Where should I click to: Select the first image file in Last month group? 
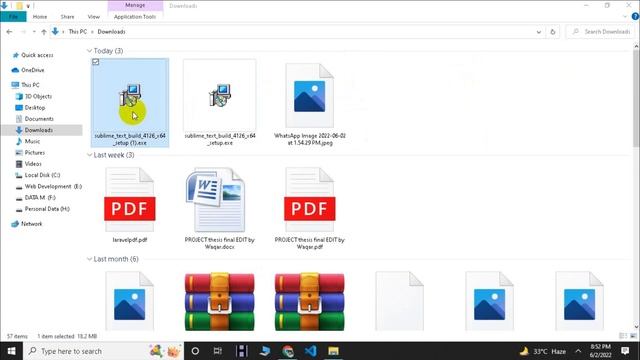[x=130, y=301]
